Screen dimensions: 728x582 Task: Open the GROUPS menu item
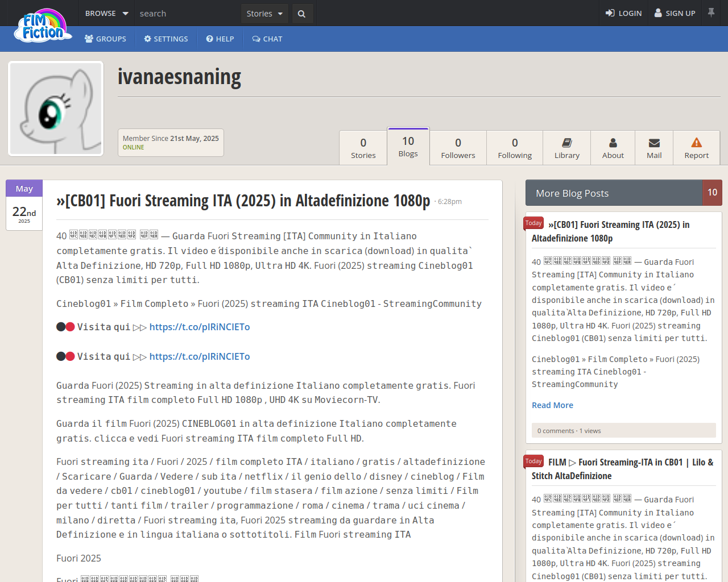[x=105, y=39]
